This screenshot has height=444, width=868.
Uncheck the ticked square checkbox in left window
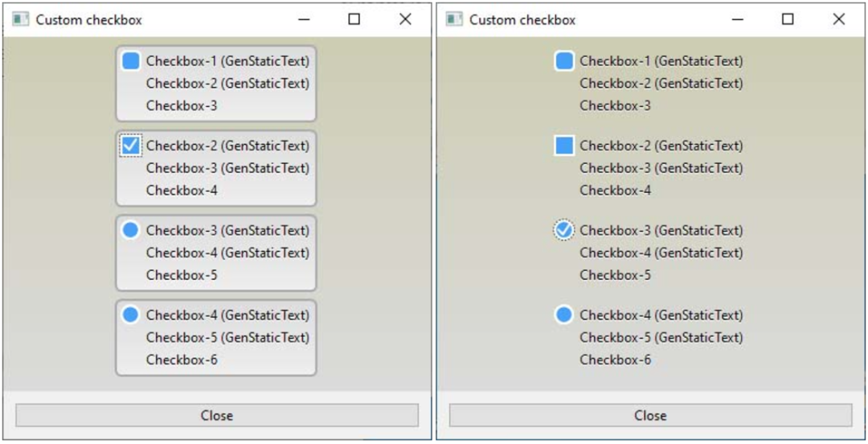coord(131,146)
